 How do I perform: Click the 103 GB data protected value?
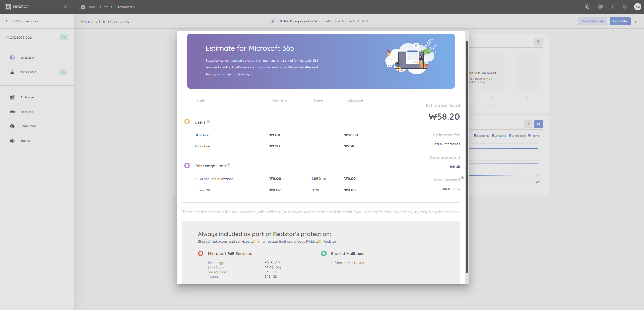(x=455, y=167)
